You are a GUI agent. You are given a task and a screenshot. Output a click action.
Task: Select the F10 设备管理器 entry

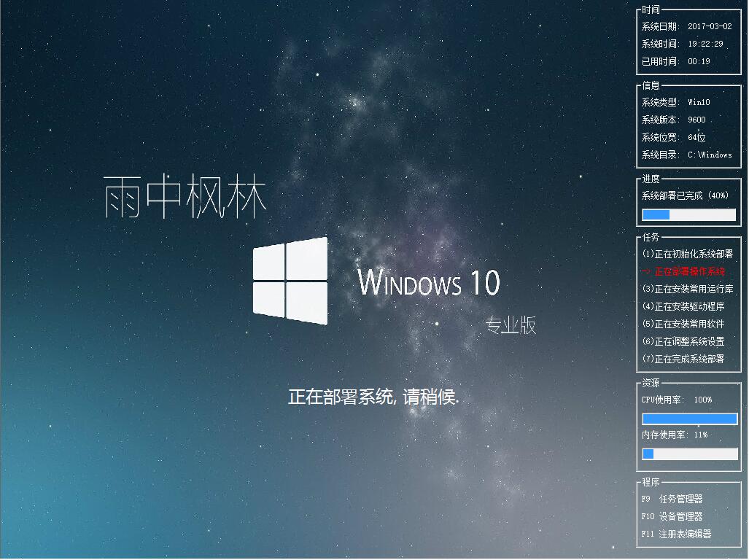(672, 516)
